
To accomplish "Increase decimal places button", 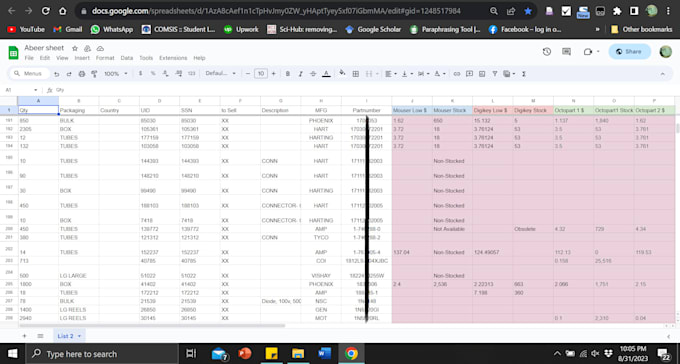I will click(x=179, y=74).
